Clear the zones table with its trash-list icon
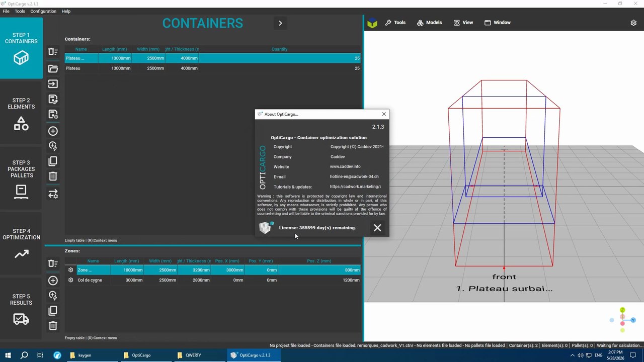The height and width of the screenshot is (362, 644). (x=53, y=263)
